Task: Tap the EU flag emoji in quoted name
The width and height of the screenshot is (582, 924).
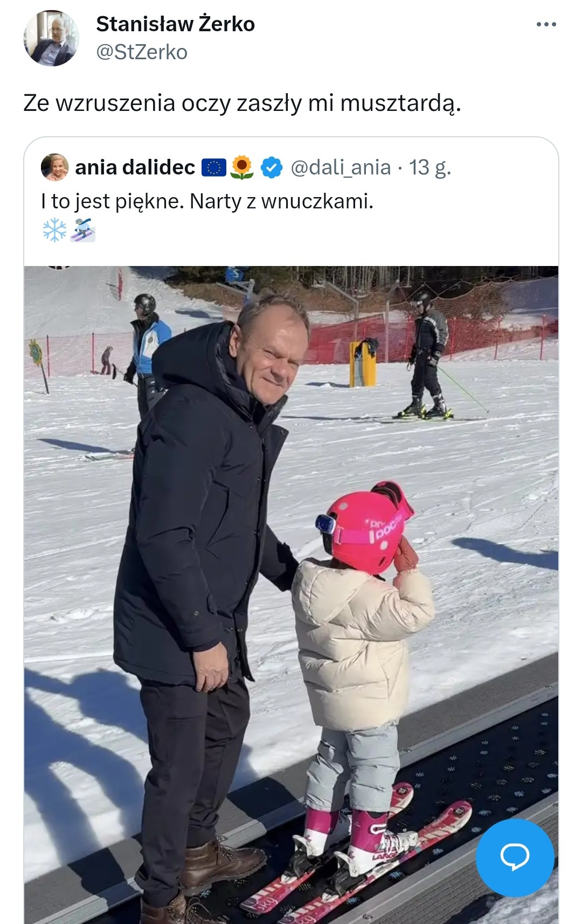Action: (x=213, y=168)
